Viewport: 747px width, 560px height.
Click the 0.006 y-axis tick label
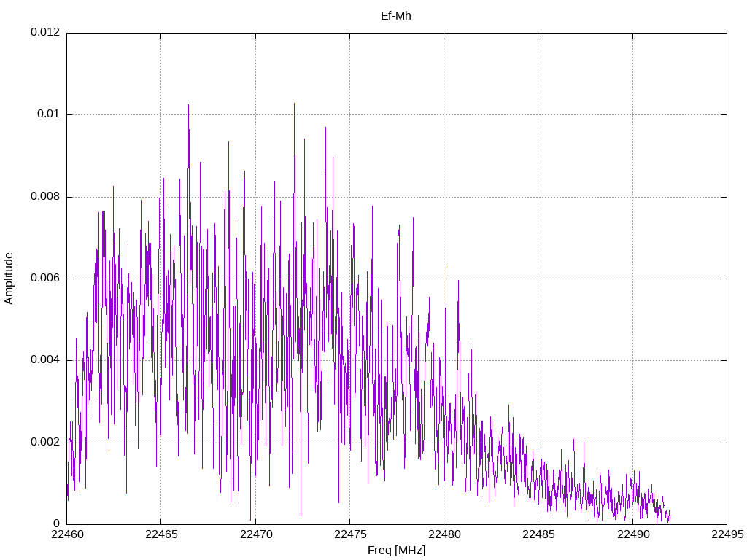point(45,278)
